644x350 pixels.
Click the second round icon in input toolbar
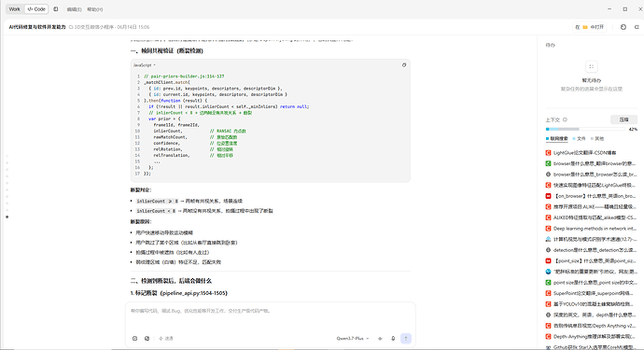pyautogui.click(x=147, y=339)
